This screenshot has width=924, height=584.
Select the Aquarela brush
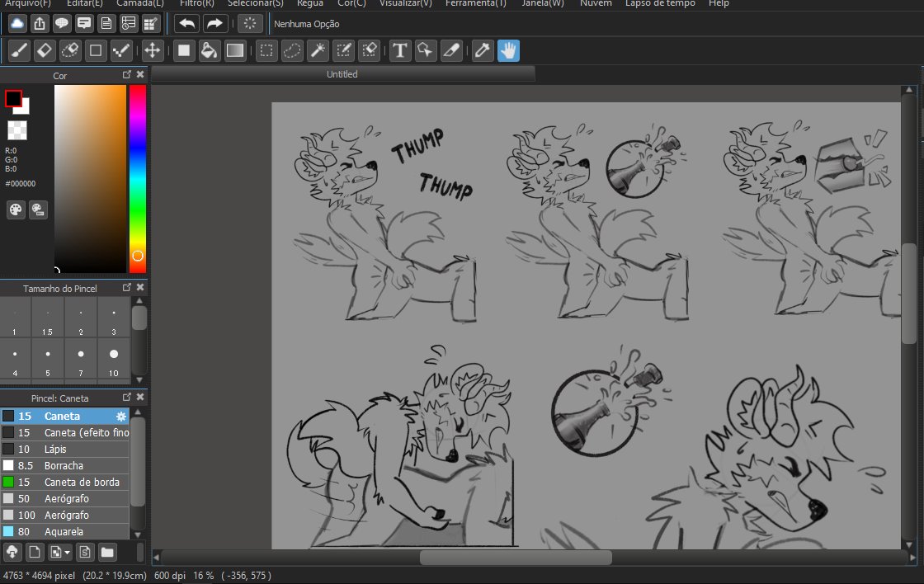coord(65,531)
